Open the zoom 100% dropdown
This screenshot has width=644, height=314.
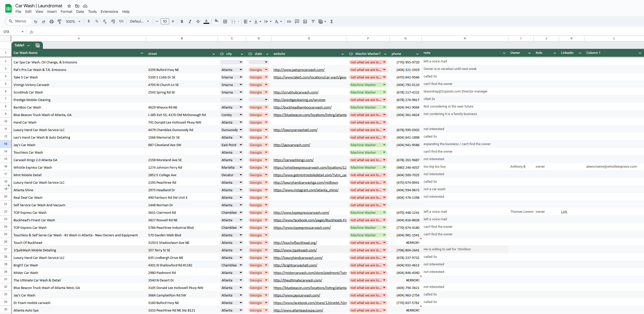click(73, 22)
